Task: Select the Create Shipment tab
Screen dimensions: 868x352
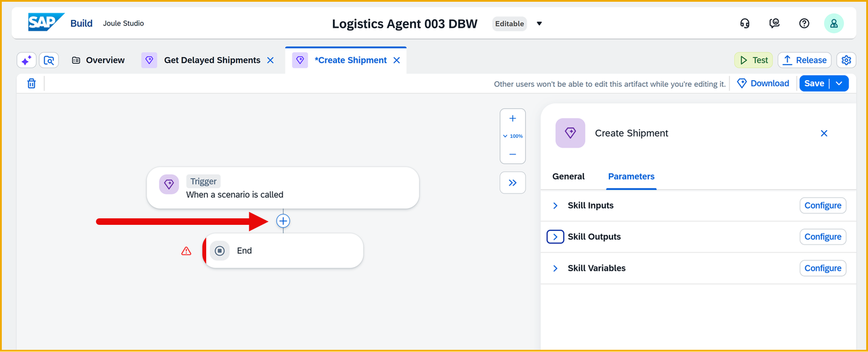Action: (351, 60)
